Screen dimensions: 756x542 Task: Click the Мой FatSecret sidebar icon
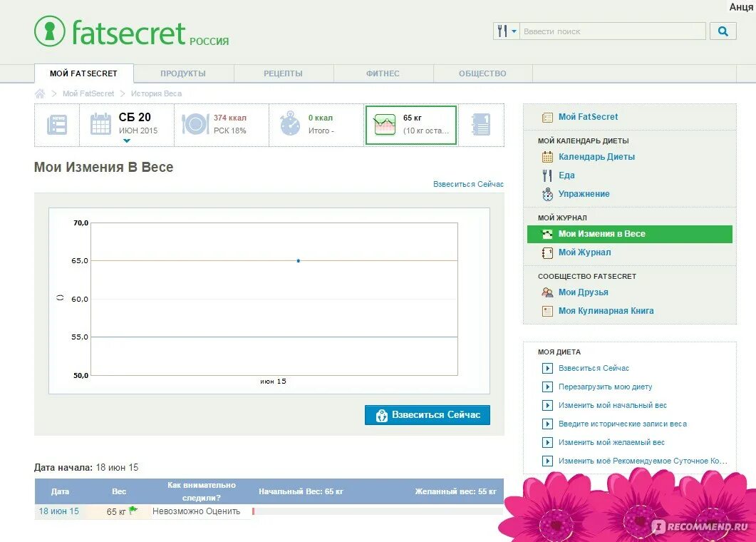(x=547, y=117)
